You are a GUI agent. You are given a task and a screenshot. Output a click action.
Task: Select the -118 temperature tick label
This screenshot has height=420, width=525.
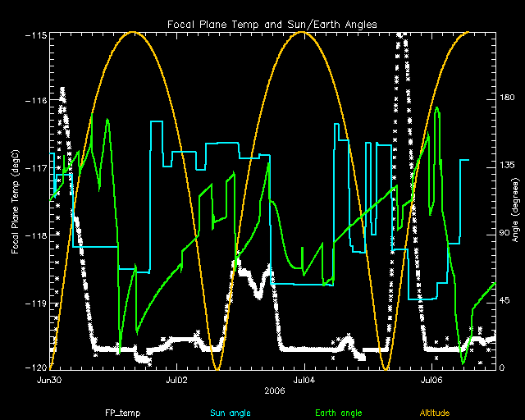tap(34, 235)
